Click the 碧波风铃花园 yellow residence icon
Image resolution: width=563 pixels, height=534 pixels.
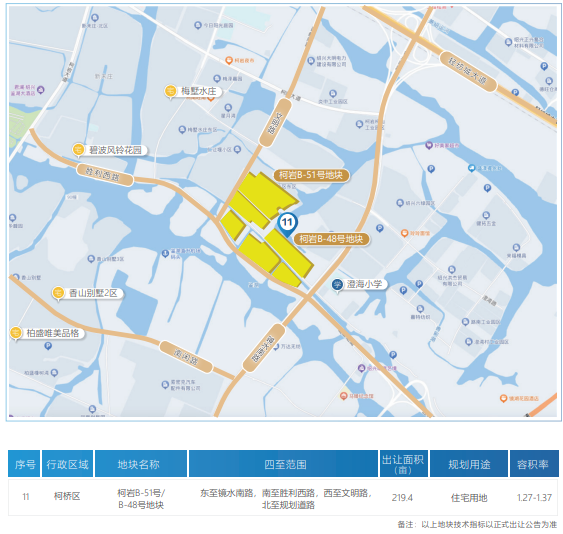tap(78, 150)
